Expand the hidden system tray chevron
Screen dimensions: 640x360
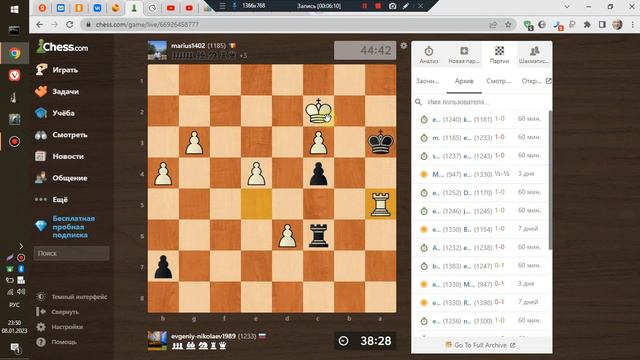(21, 246)
